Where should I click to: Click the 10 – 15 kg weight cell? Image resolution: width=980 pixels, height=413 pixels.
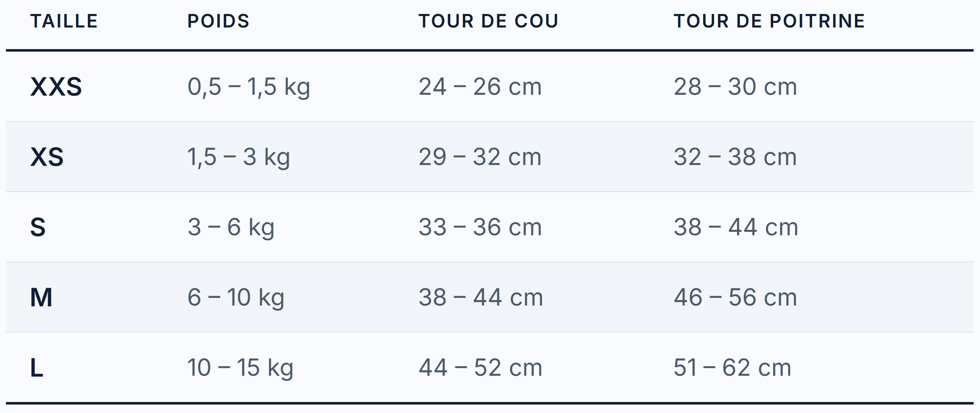pyautogui.click(x=240, y=369)
